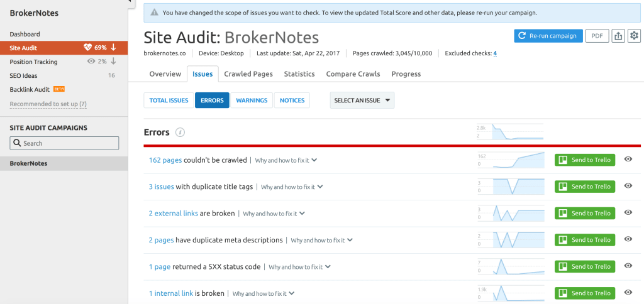Image resolution: width=644 pixels, height=304 pixels.
Task: Hide the 5XX status code issue
Action: point(628,266)
